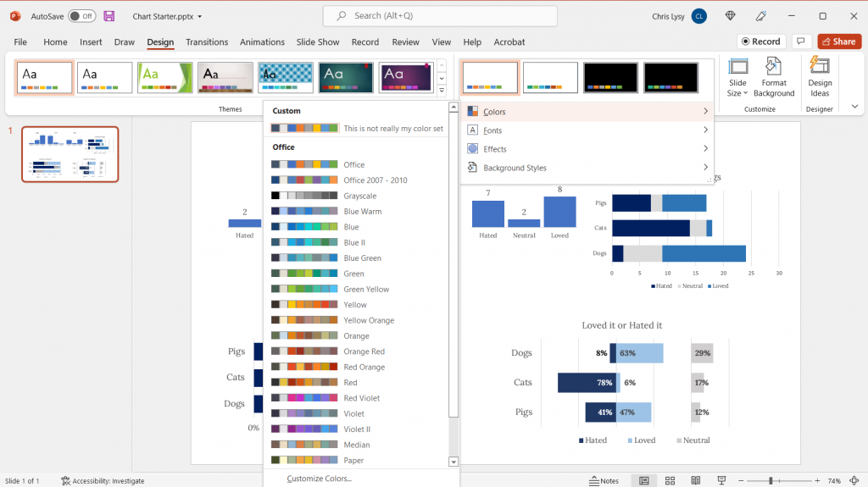Click the Fonts icon in variants menu
This screenshot has width=868, height=487.
tap(473, 130)
